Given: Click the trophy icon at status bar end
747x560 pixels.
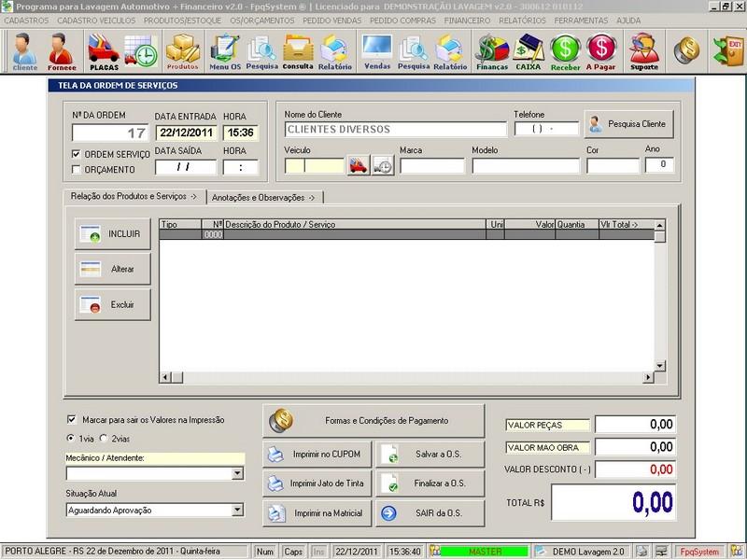Looking at the screenshot, I should tap(736, 551).
